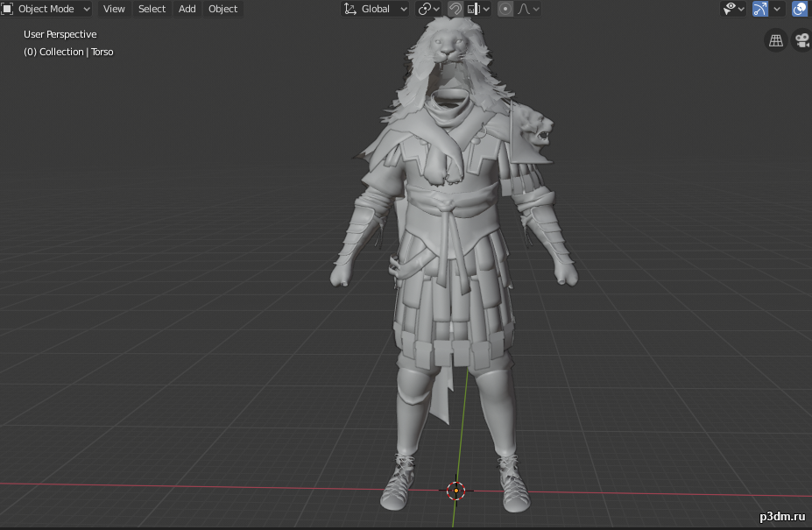Open the proportional editing falloff menu
Image resolution: width=812 pixels, height=530 pixels.
click(x=528, y=9)
